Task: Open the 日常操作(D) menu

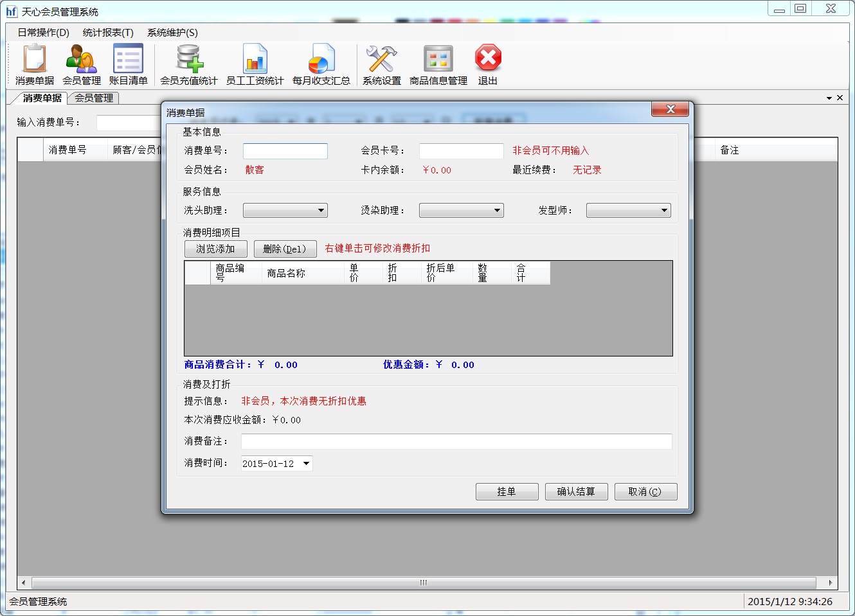Action: pos(43,33)
